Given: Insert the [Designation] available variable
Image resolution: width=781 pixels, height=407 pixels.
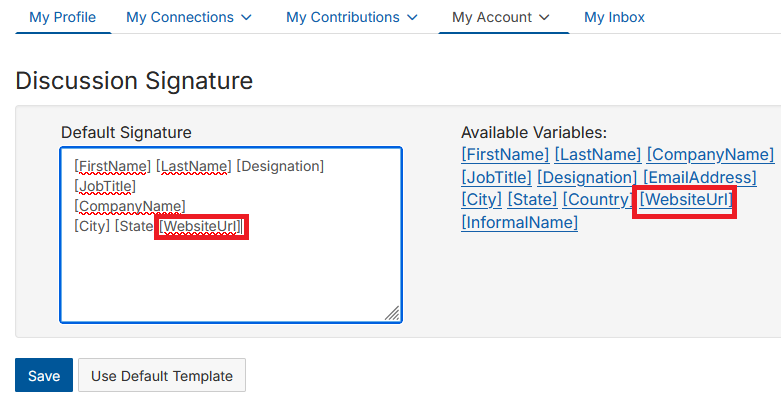Looking at the screenshot, I should (x=587, y=178).
